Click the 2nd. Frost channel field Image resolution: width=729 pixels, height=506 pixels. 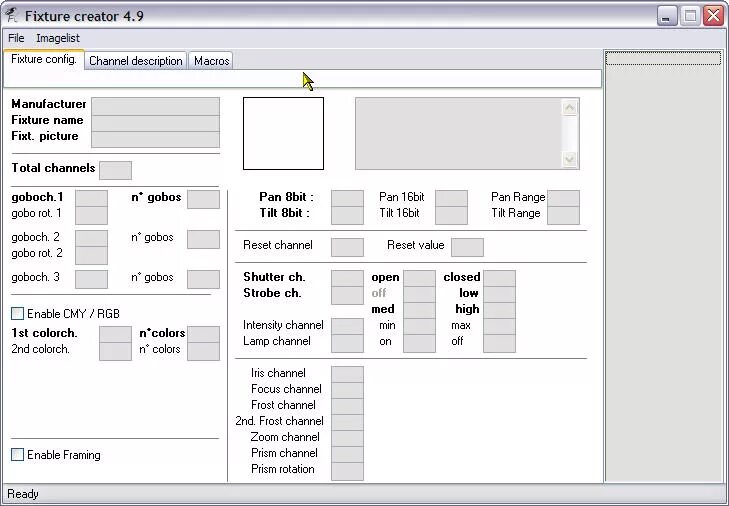(x=347, y=423)
